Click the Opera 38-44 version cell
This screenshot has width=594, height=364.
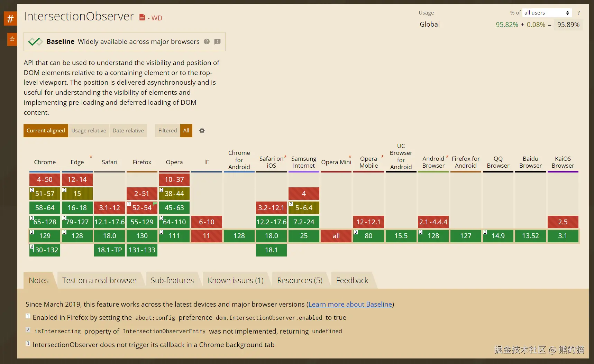click(x=174, y=194)
